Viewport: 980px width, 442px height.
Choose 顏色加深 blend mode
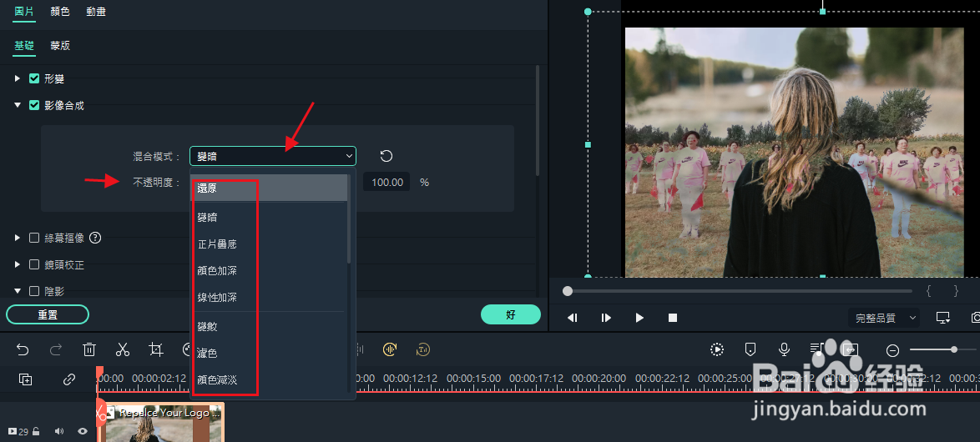(269, 270)
